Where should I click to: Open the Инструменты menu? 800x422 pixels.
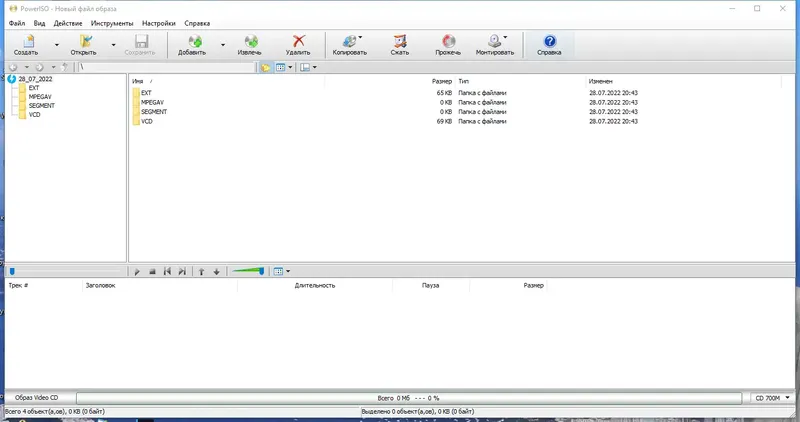(x=112, y=23)
